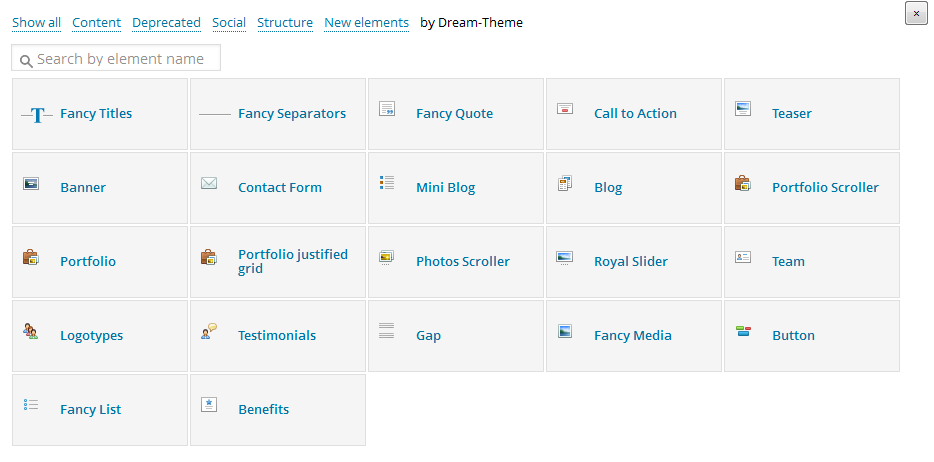Click the Show all filter link
The width and height of the screenshot is (934, 462).
tap(36, 22)
